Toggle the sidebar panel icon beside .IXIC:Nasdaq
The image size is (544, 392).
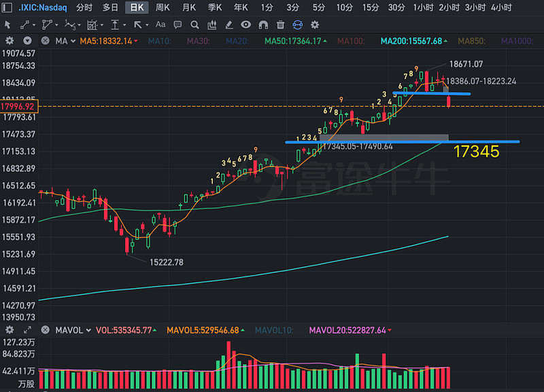tap(7, 7)
